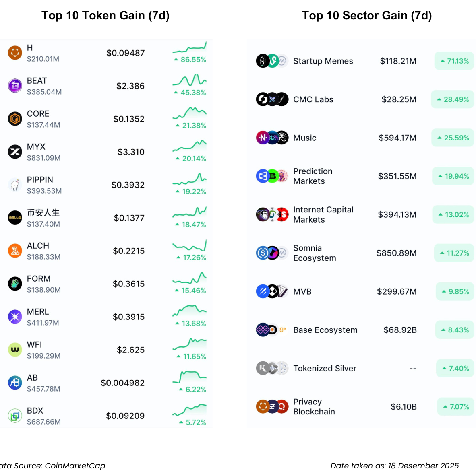Image resolution: width=476 pixels, height=474 pixels.
Task: Select the FORM token hand icon
Action: click(x=15, y=284)
